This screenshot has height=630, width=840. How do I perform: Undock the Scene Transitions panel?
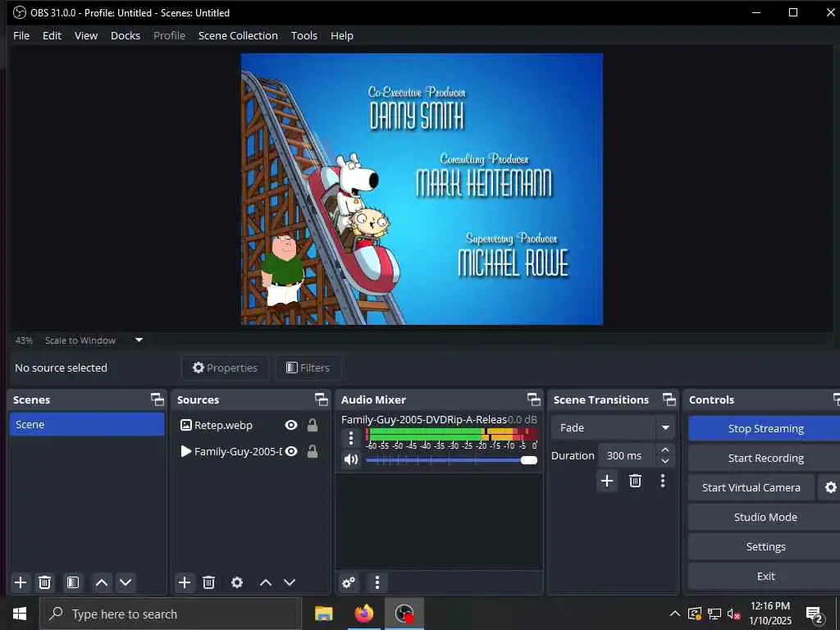click(x=669, y=399)
